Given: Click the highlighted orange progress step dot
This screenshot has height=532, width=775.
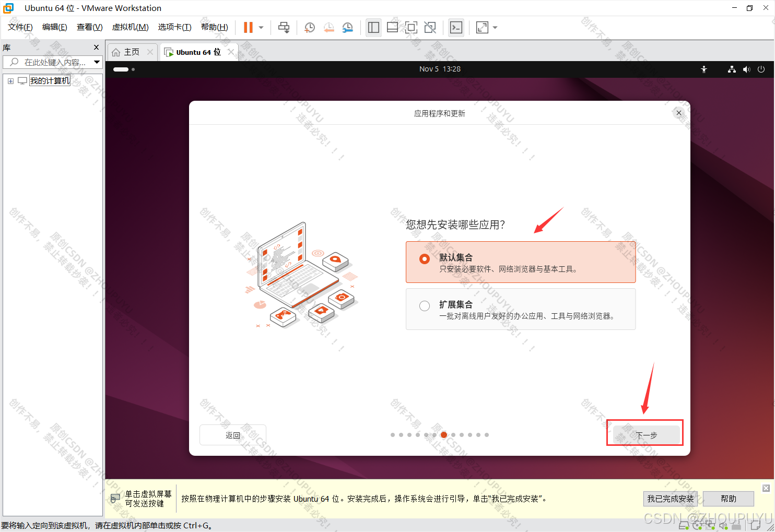Looking at the screenshot, I should [444, 435].
